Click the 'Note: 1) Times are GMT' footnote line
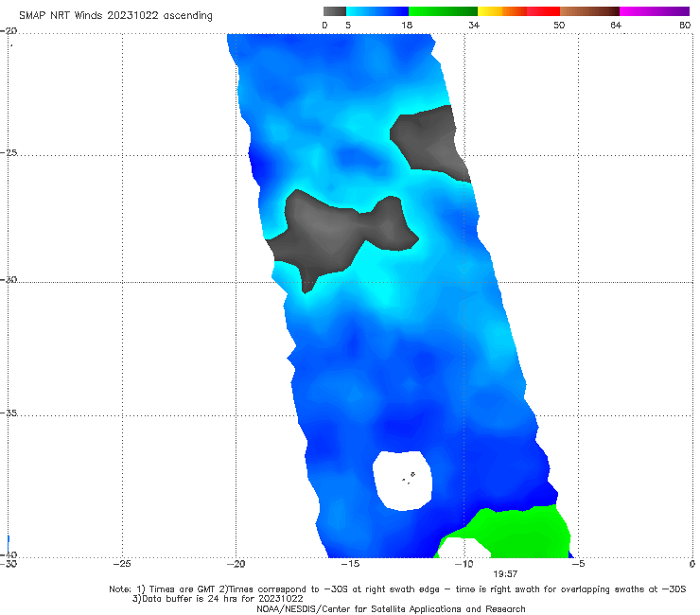The image size is (700, 615). tap(397, 589)
